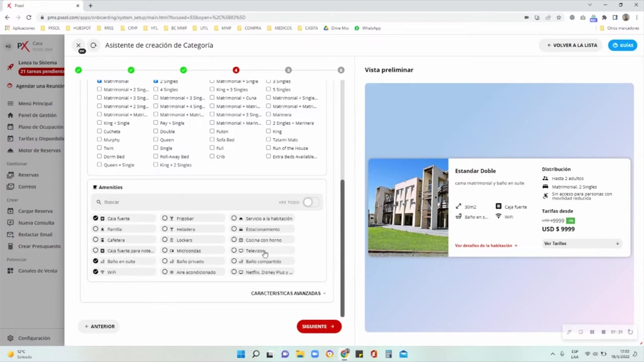Toggle the VER TODO amenities switch
The height and width of the screenshot is (362, 644).
309,202
